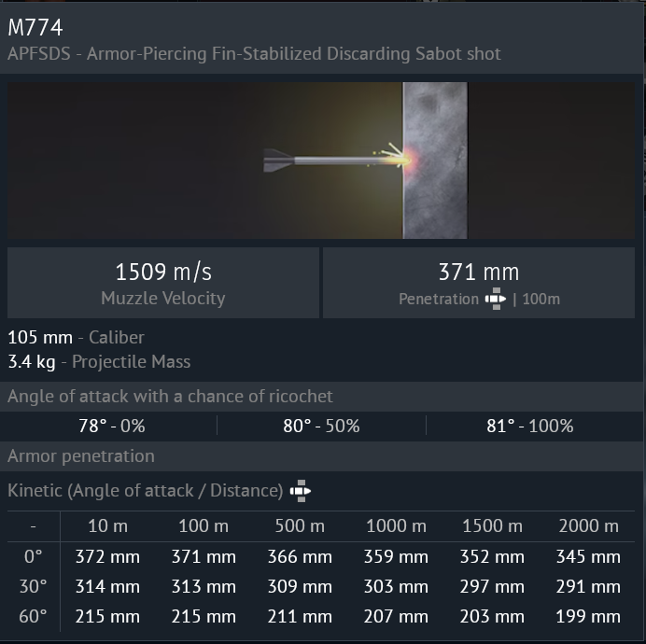
Task: Select the 81° - 100% ricochet value
Action: pyautogui.click(x=529, y=426)
